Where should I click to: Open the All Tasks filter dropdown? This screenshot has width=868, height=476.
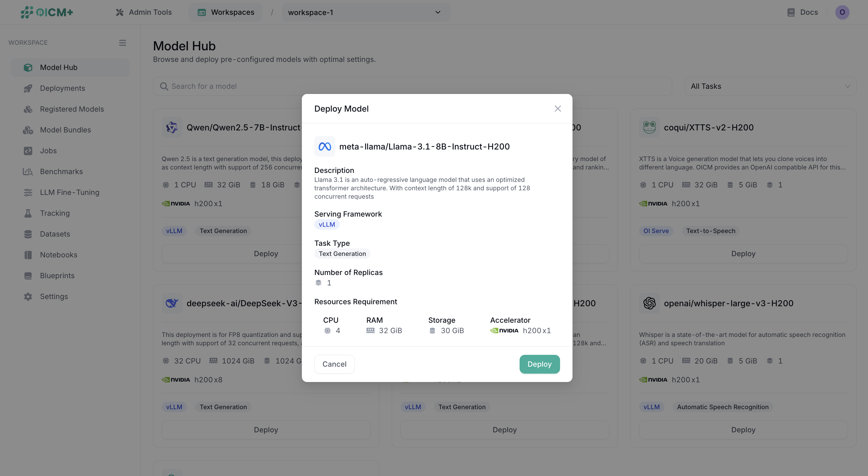coord(770,86)
